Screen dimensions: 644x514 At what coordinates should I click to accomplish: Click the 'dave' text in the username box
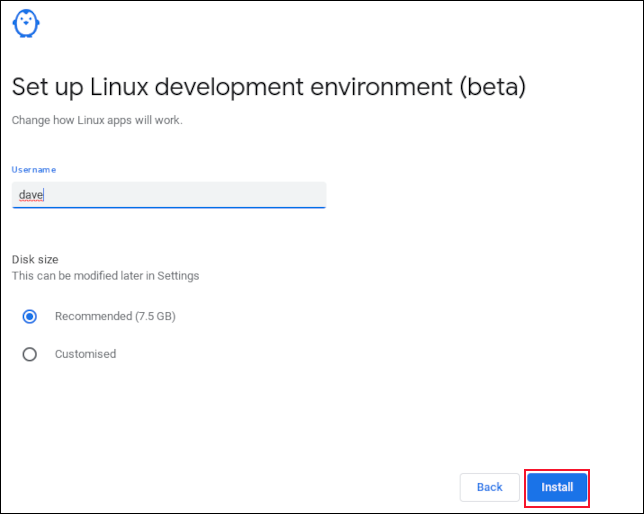32,194
